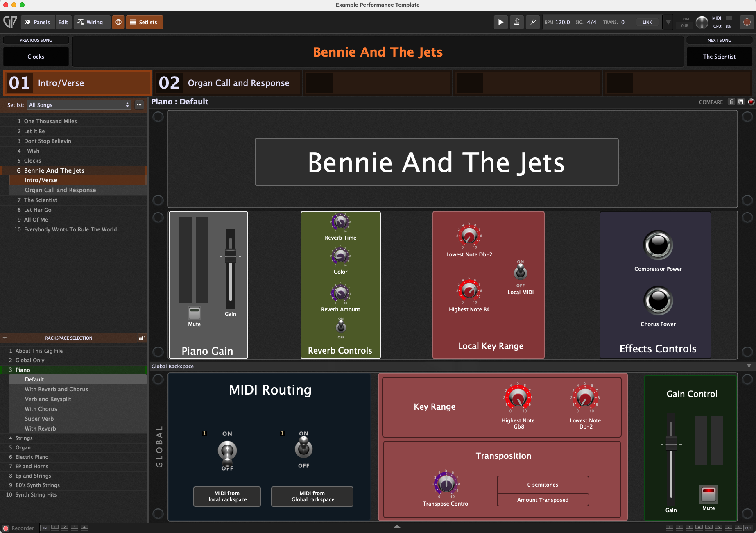Click the LINK button
The width and height of the screenshot is (756, 533).
[x=647, y=22]
